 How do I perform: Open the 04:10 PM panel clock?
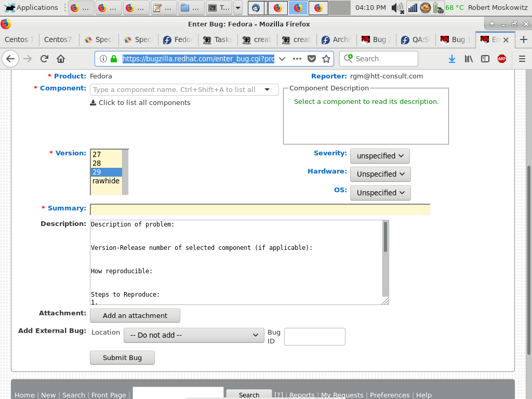(x=370, y=7)
